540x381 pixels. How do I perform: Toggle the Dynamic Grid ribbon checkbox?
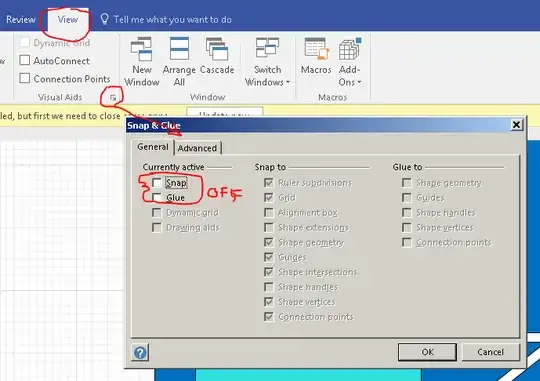(25, 42)
